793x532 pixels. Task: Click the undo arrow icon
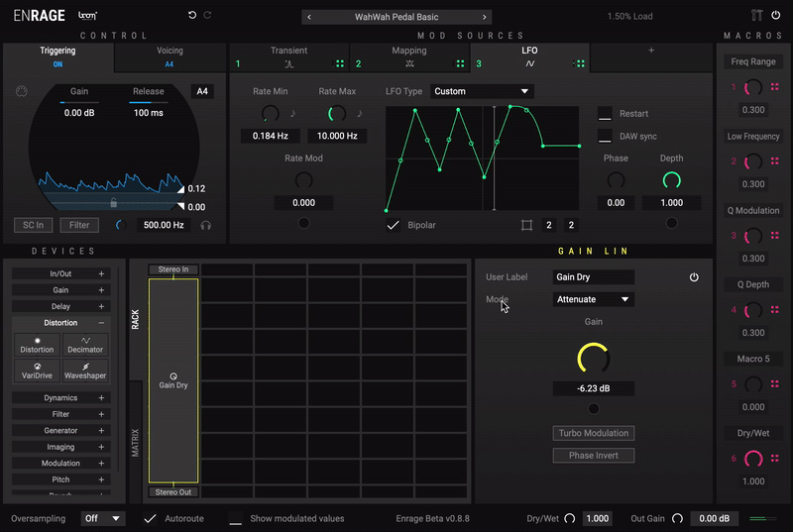point(192,16)
